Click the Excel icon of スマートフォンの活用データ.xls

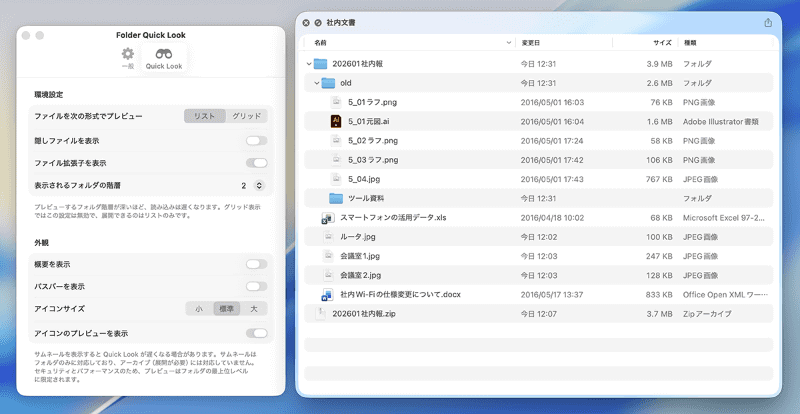click(328, 217)
